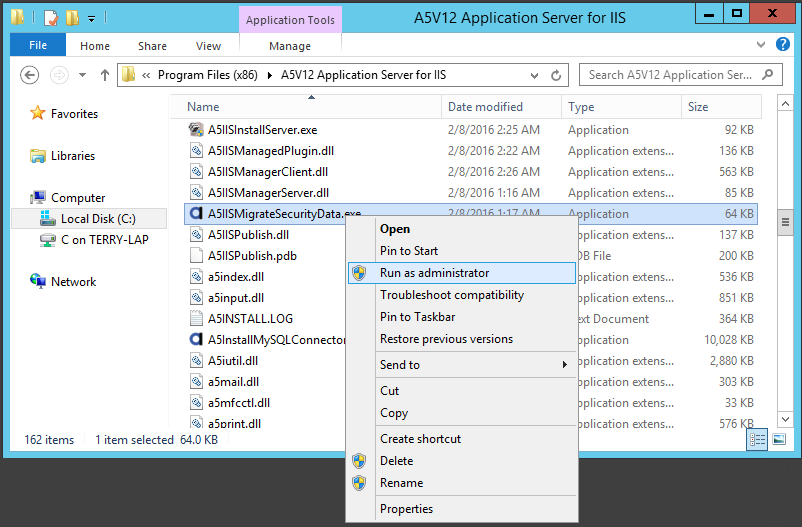
Task: Click the a5mail.dll file icon
Action: (196, 381)
